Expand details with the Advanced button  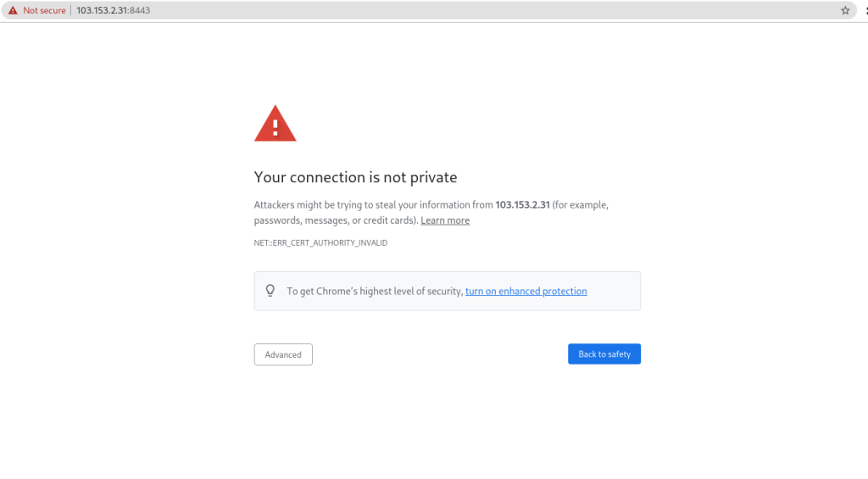pos(283,354)
